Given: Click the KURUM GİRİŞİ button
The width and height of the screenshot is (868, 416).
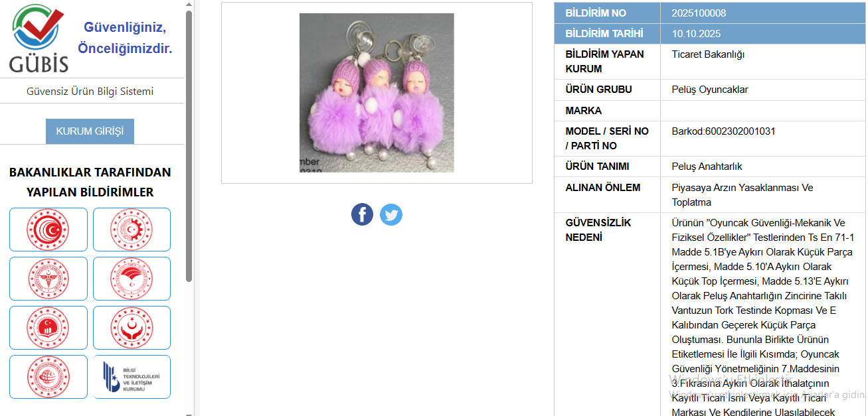Looking at the screenshot, I should point(90,131).
